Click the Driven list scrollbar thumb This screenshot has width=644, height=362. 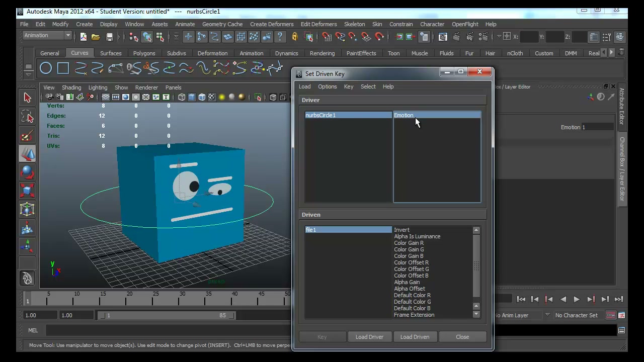(476, 267)
